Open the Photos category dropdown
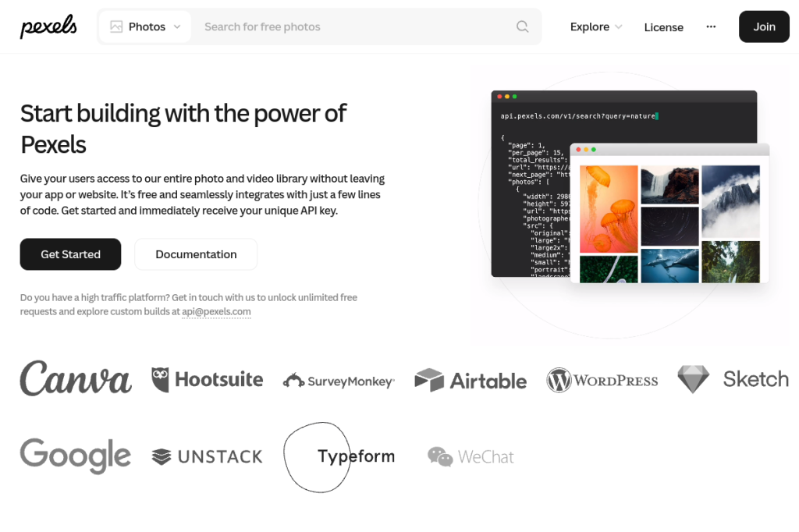This screenshot has height=532, width=799. pyautogui.click(x=145, y=27)
